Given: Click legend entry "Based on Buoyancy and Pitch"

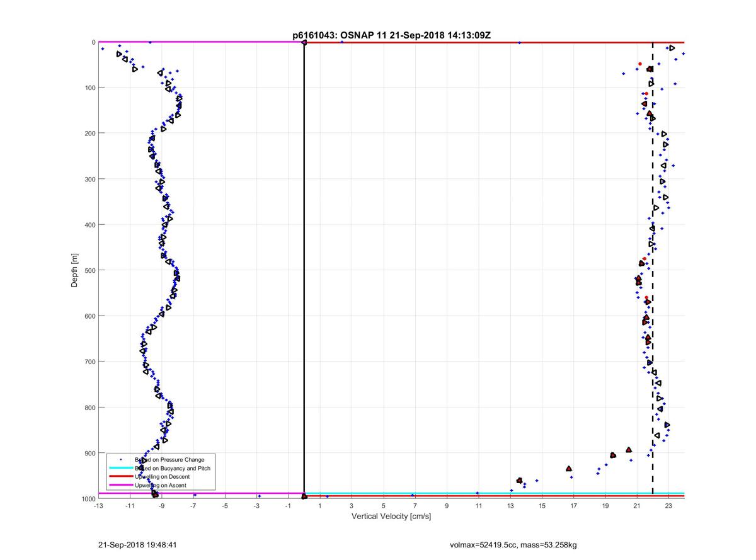Looking at the screenshot, I should point(173,468).
